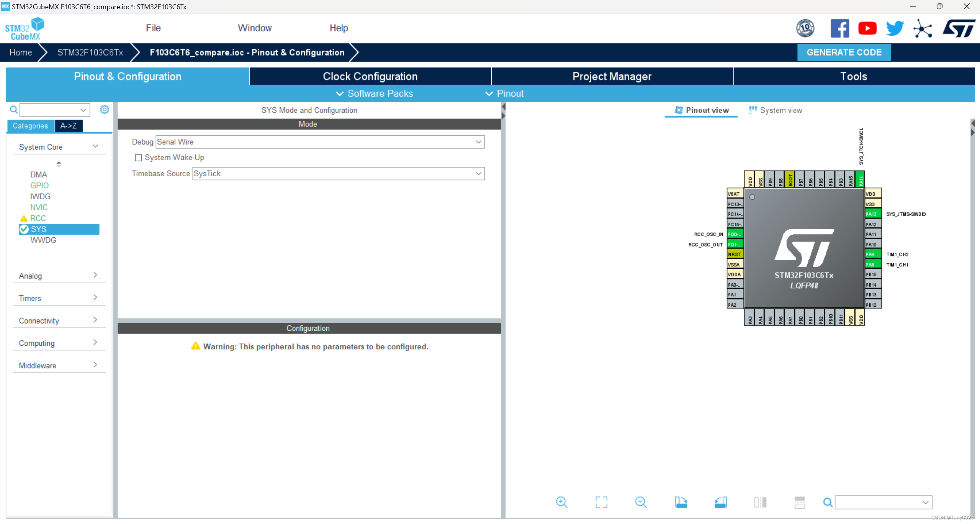This screenshot has width=980, height=524.
Task: Click the ST logo in top-right corner
Action: (959, 28)
